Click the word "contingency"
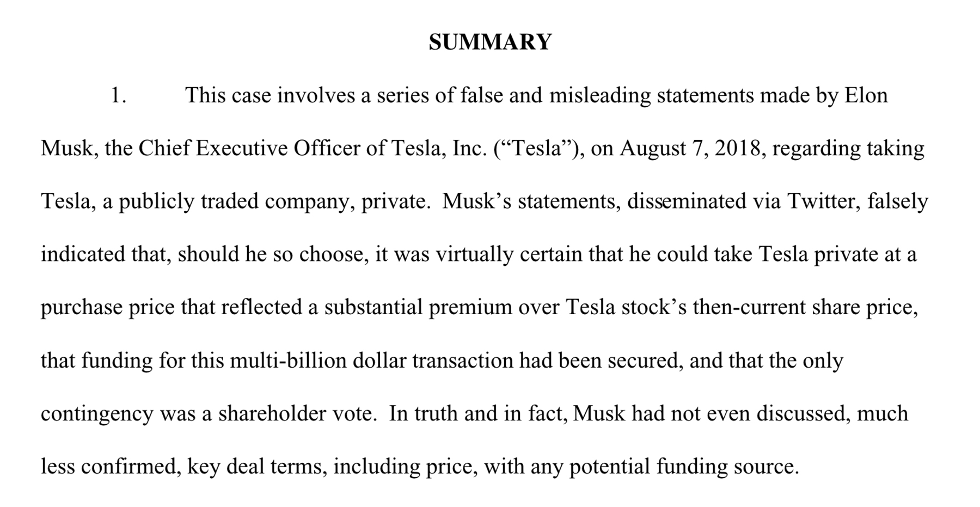This screenshot has height=507, width=980. click(x=97, y=414)
